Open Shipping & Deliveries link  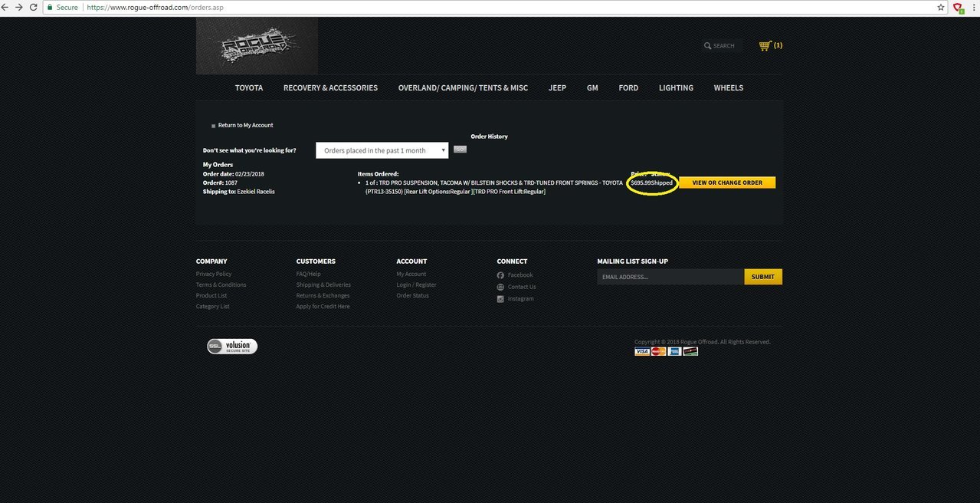[323, 284]
